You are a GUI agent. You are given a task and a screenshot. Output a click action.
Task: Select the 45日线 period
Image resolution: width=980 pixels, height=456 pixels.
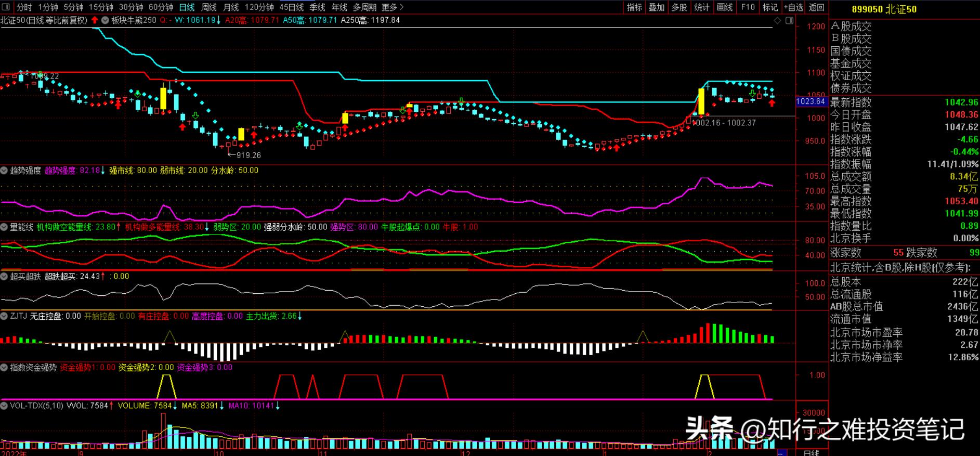click(x=292, y=7)
